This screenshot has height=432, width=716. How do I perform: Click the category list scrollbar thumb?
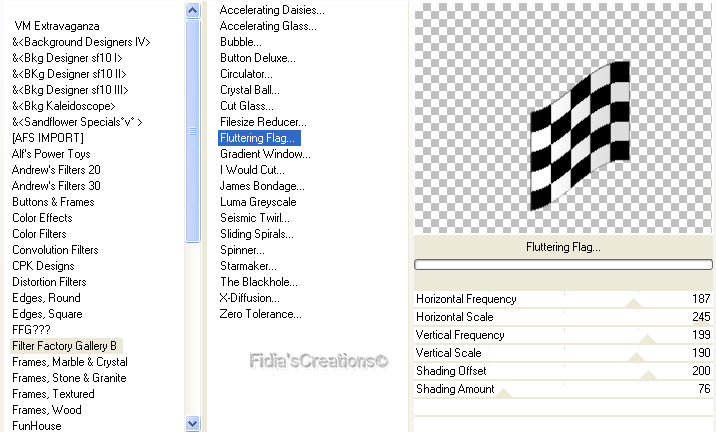pos(193,131)
